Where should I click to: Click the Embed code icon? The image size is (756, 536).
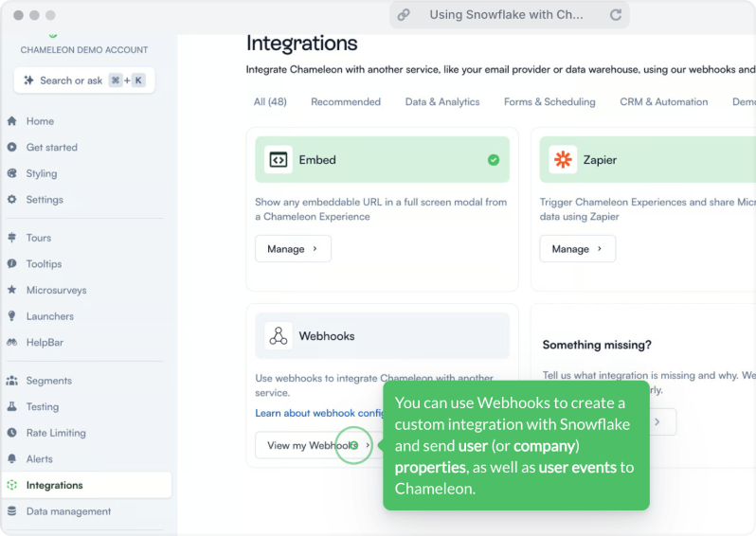[x=279, y=159]
